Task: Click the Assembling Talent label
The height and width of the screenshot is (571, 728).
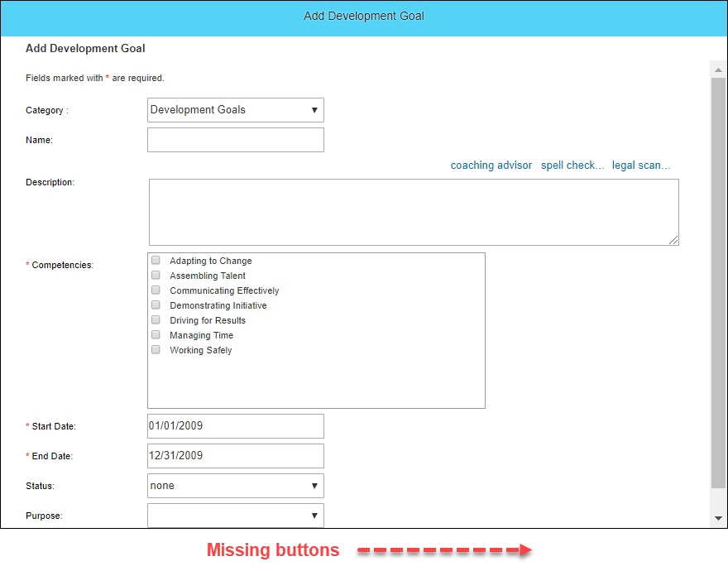Action: [x=208, y=276]
